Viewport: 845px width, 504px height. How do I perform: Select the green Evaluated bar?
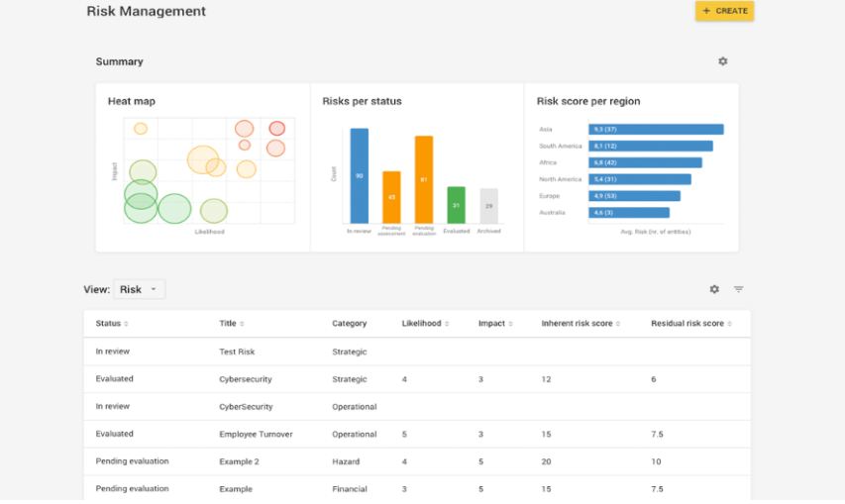coord(457,205)
